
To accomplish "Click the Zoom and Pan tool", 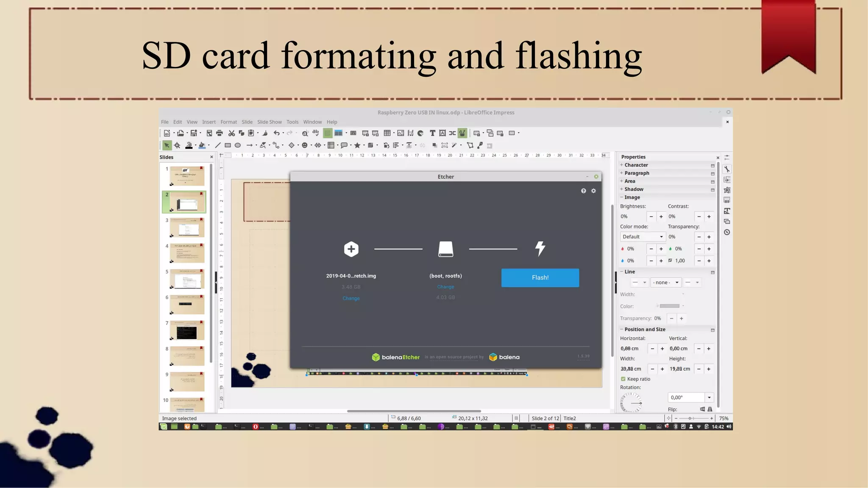I will point(177,145).
